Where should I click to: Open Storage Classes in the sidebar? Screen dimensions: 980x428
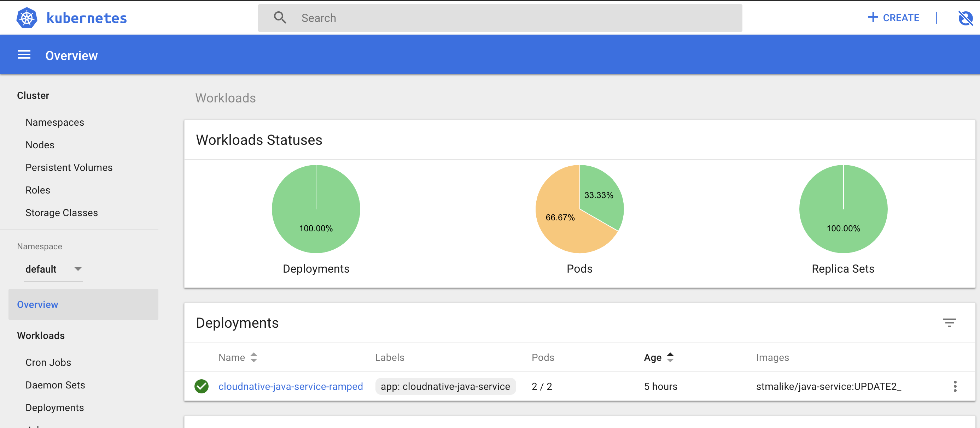click(62, 213)
